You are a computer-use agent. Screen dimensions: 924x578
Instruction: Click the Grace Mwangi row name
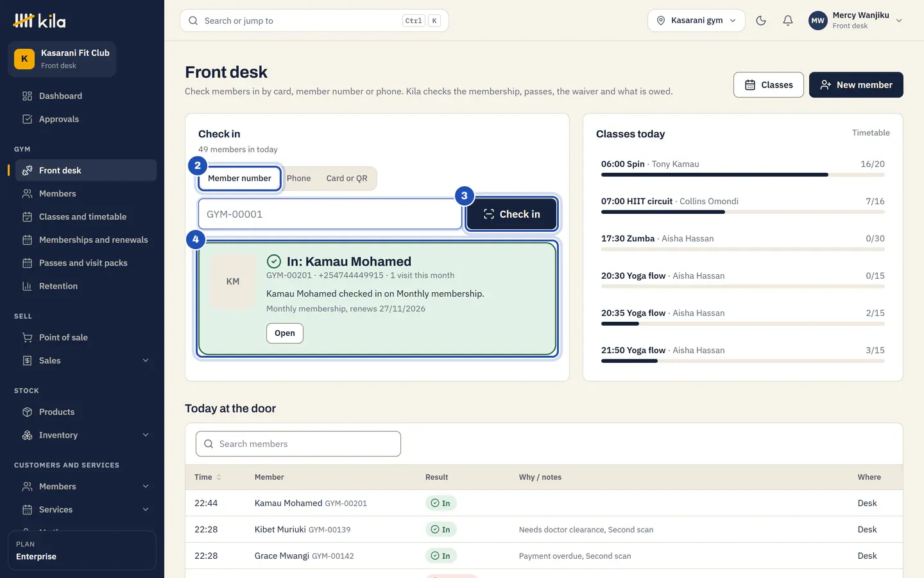282,556
